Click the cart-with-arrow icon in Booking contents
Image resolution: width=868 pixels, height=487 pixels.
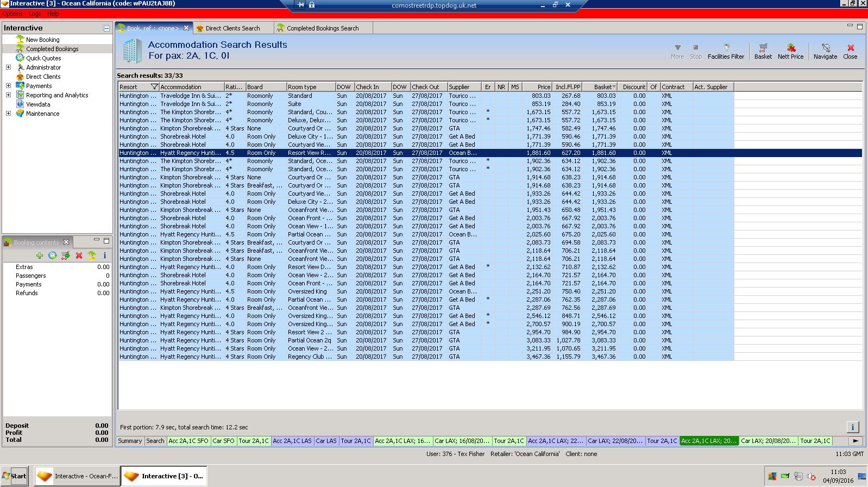(66, 255)
